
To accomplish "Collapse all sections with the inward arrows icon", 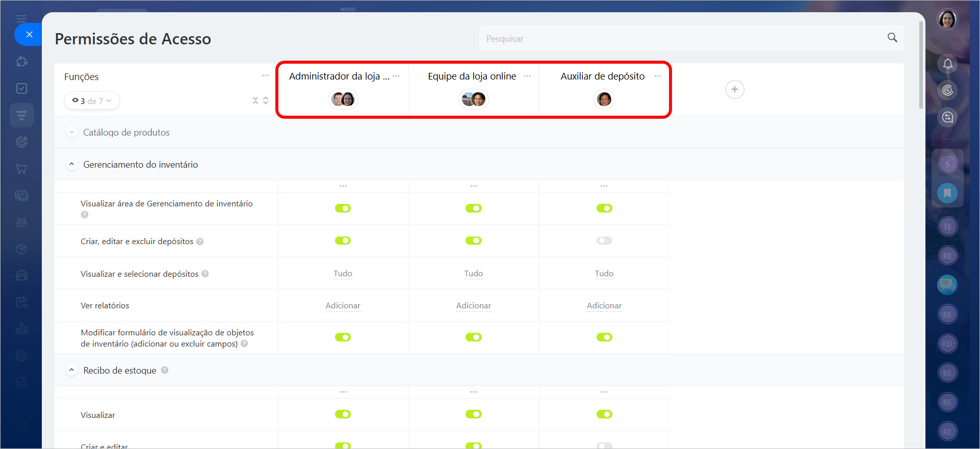I will (255, 101).
